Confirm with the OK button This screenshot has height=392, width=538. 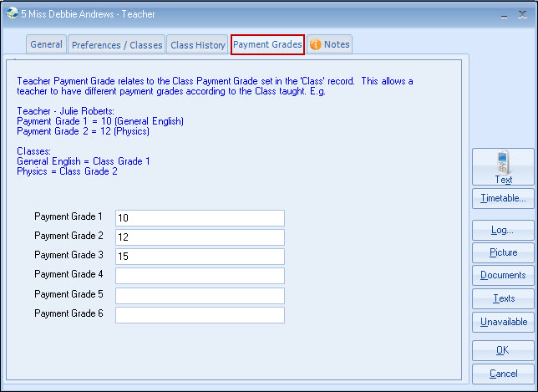(x=503, y=350)
